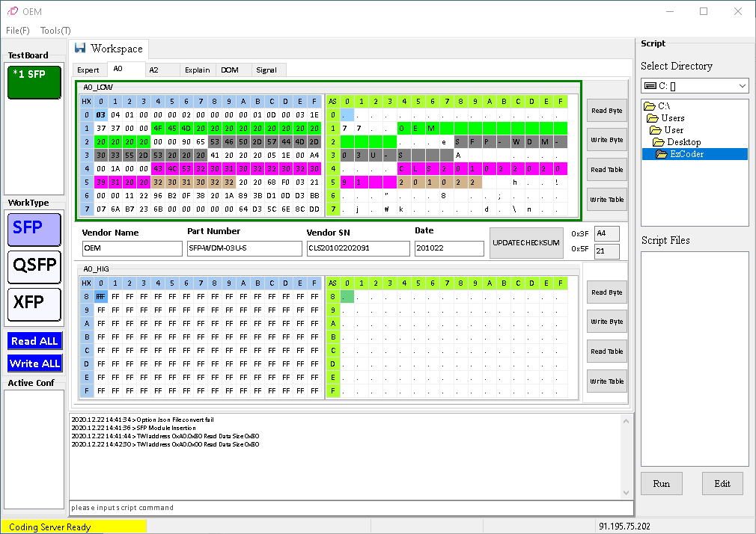
Task: Click the Desktop folder icon in tree
Action: tap(659, 142)
